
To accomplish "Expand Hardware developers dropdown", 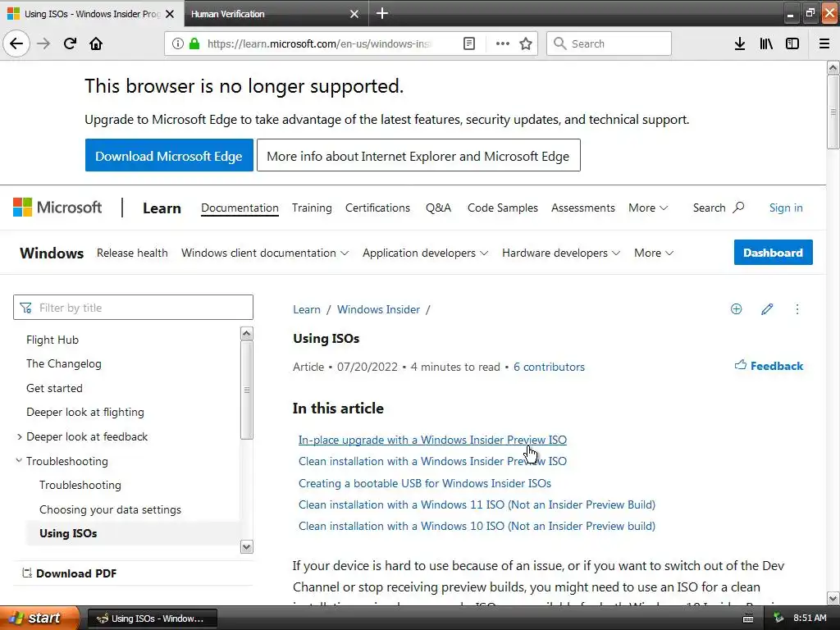I will tap(561, 253).
